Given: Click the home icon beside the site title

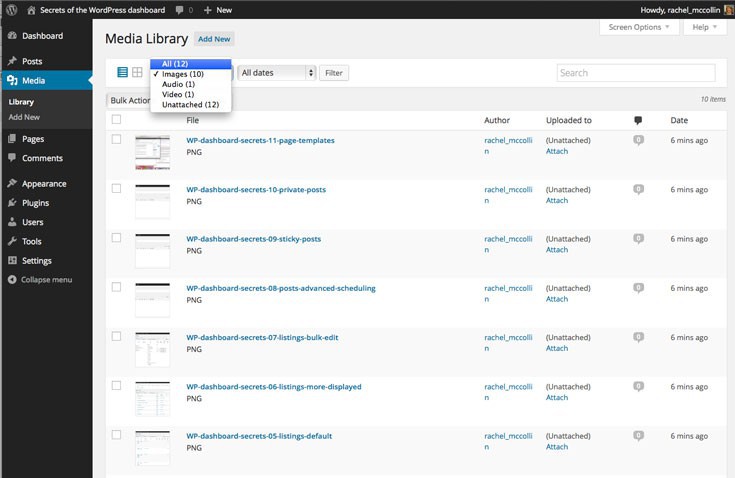Looking at the screenshot, I should pos(31,10).
